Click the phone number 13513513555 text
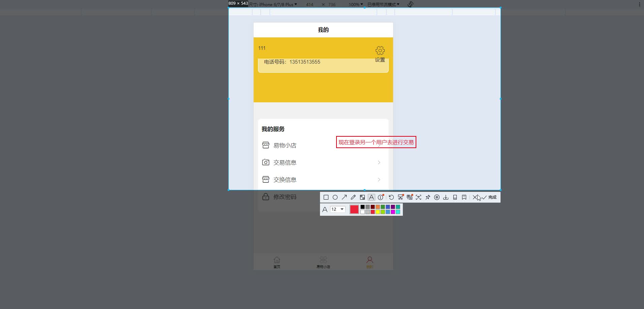 (305, 62)
